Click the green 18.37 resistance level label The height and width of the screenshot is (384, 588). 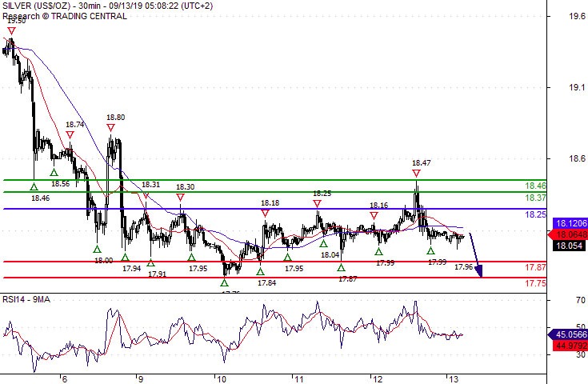coord(535,198)
